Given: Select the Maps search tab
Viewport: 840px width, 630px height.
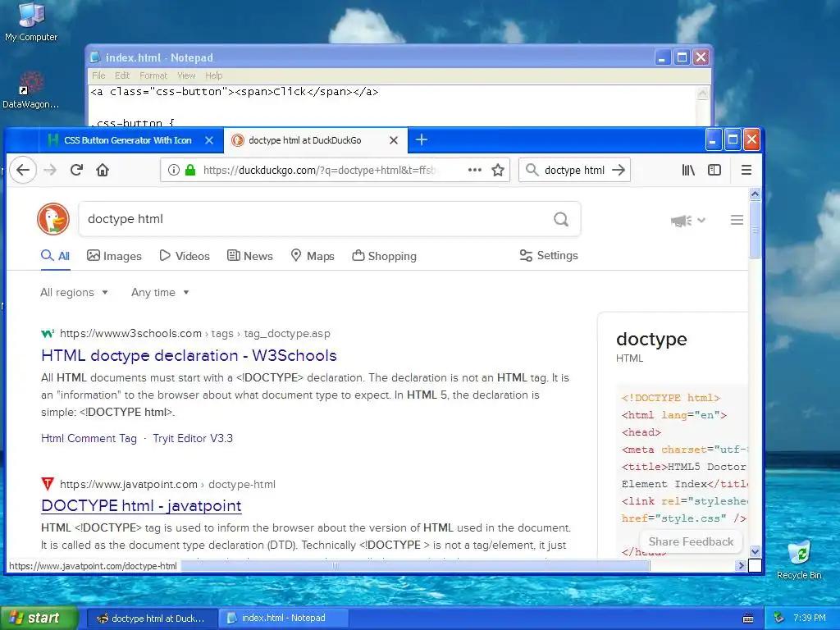Looking at the screenshot, I should click(x=313, y=256).
